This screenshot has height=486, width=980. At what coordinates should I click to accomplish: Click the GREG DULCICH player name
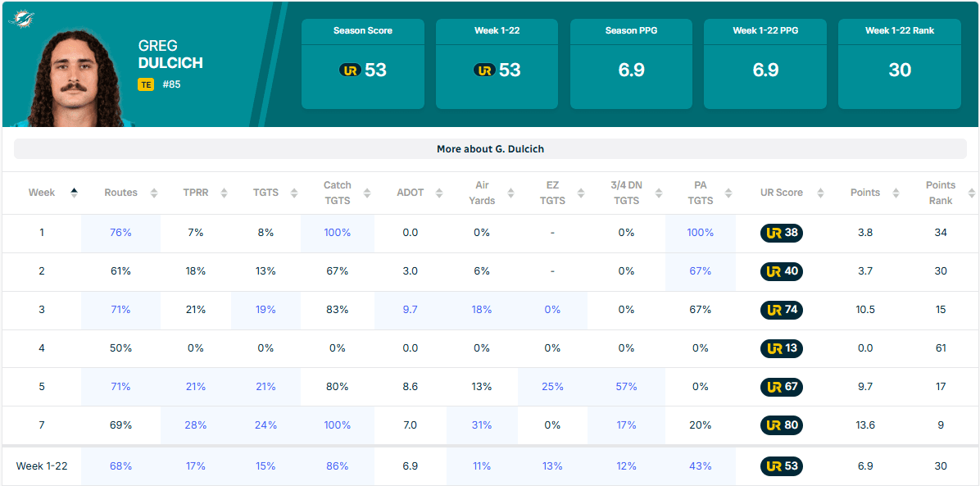tap(170, 54)
